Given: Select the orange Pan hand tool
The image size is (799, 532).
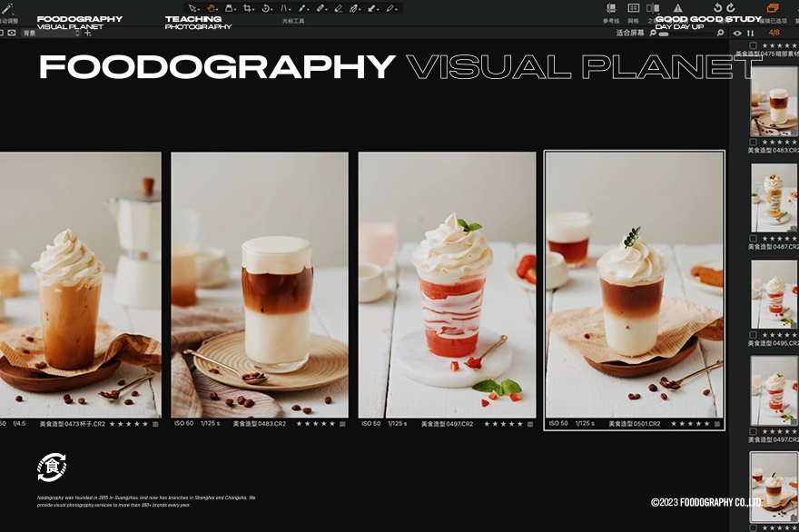Looking at the screenshot, I should pos(211,8).
